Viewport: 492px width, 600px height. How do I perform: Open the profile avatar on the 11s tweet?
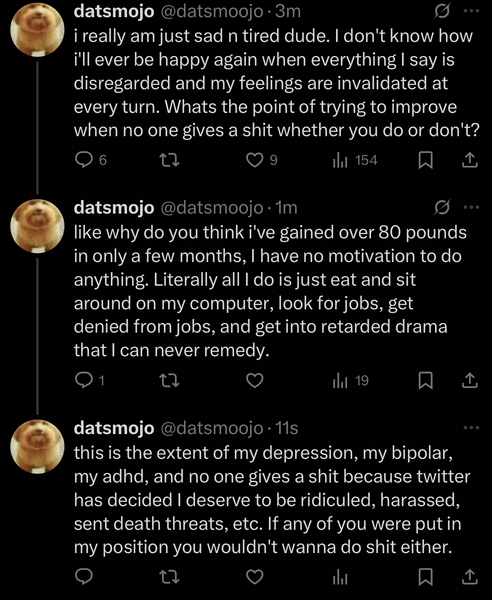[x=37, y=447]
